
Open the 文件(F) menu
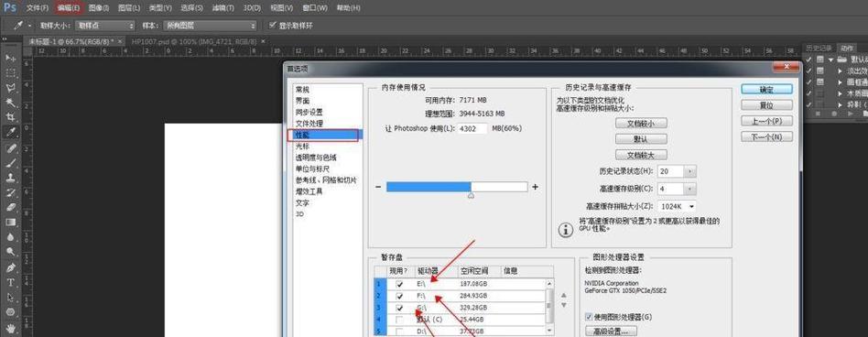[x=38, y=7]
